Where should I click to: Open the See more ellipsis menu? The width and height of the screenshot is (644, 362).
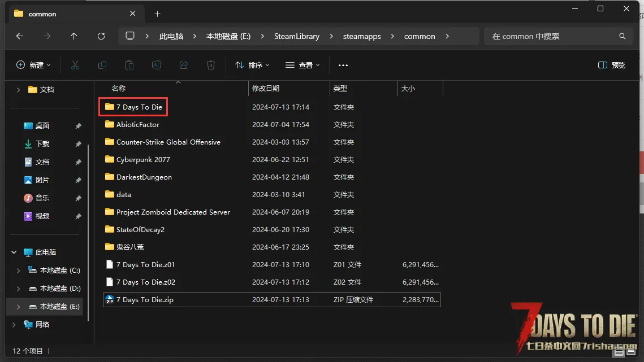343,65
